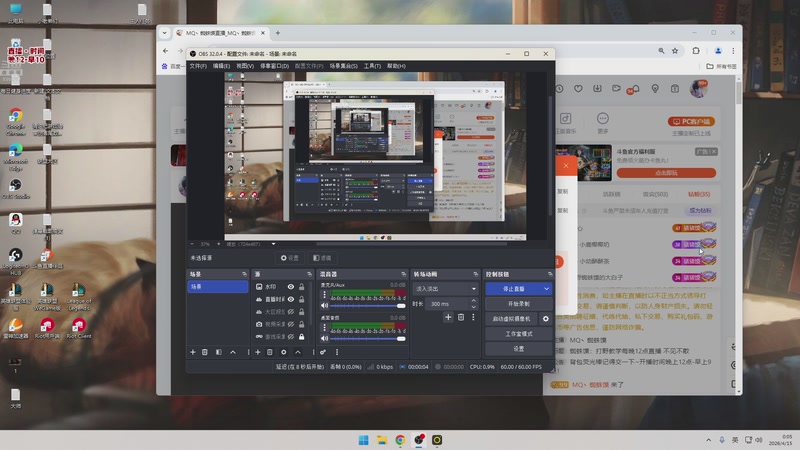Show the 视频采集 source via eye icon

click(291, 324)
